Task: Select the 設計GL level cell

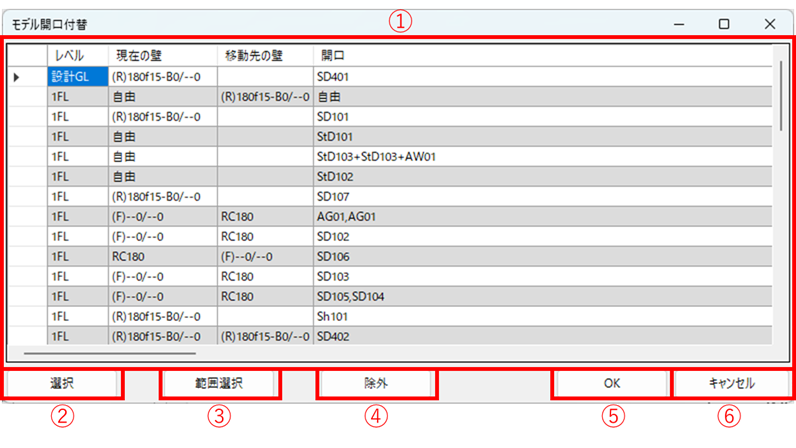Action: coord(77,76)
